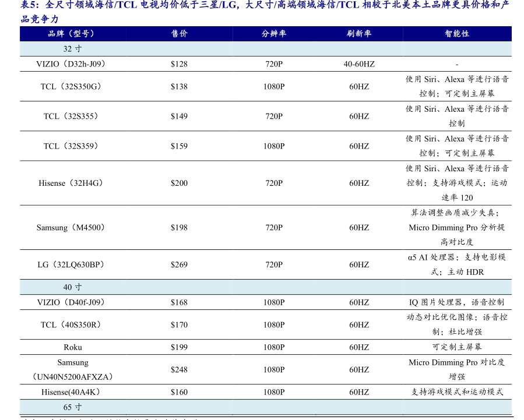This screenshot has width=524, height=420.
Task: Click the $269 price cell
Action: tap(179, 264)
